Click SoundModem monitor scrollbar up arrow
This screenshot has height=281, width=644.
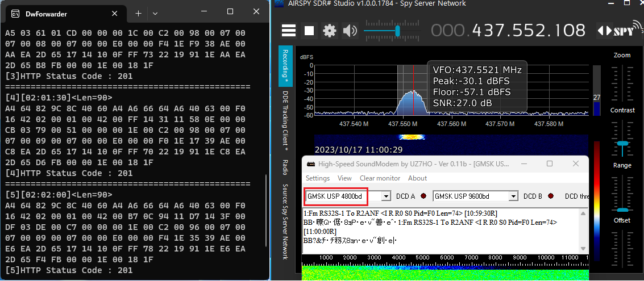(x=583, y=213)
